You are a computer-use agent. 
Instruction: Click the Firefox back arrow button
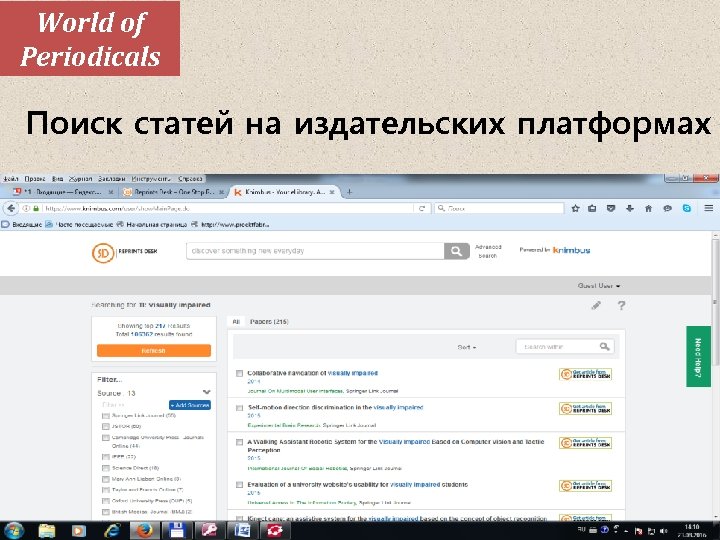[11, 208]
